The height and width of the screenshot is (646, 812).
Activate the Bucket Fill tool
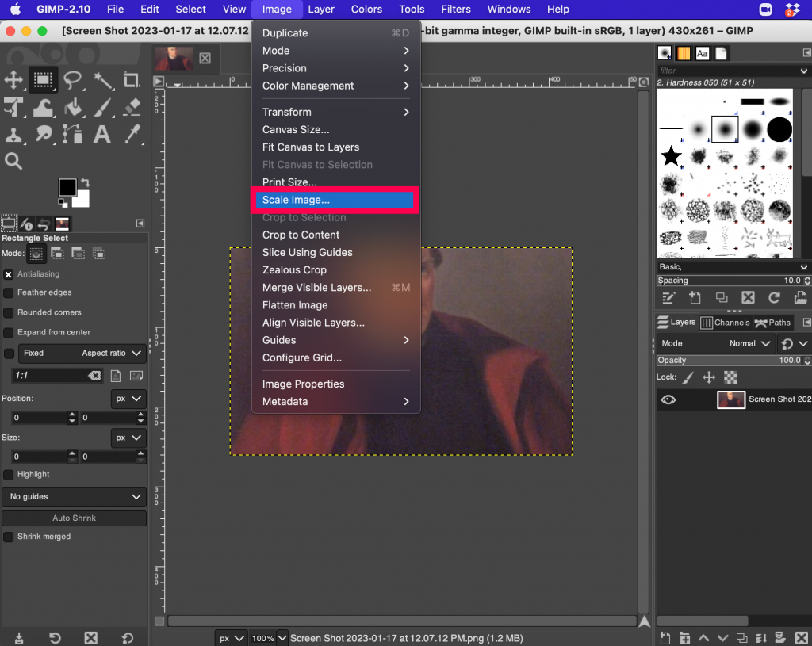coord(74,107)
